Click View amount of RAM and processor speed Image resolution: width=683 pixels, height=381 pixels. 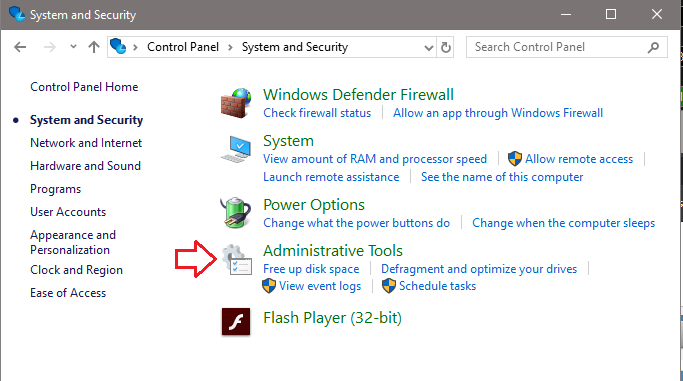pyautogui.click(x=375, y=159)
